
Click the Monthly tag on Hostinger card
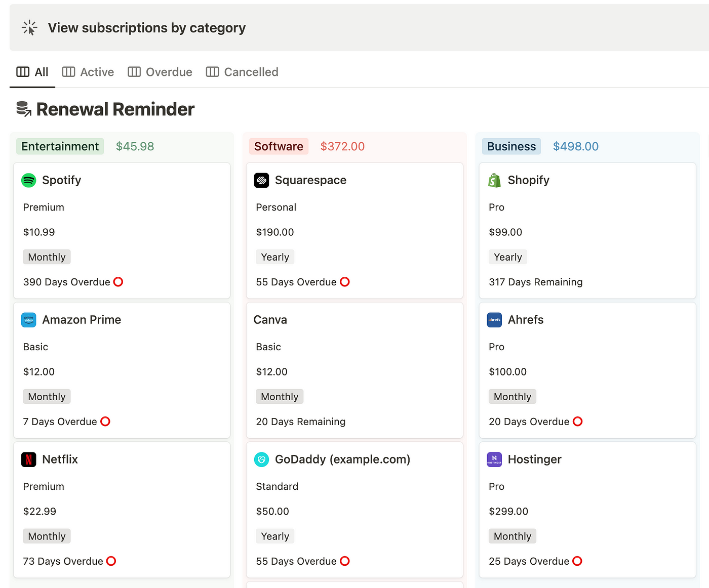point(513,536)
